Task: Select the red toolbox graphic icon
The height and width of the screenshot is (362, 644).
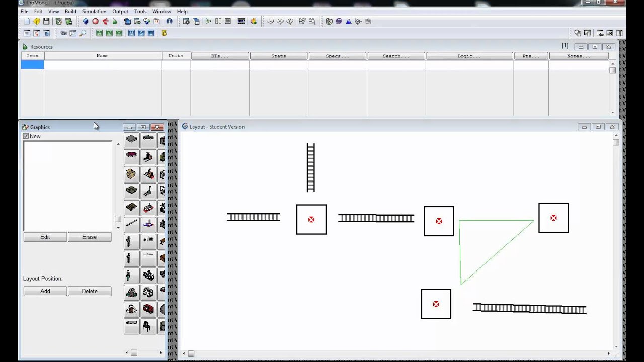Action: (148, 309)
